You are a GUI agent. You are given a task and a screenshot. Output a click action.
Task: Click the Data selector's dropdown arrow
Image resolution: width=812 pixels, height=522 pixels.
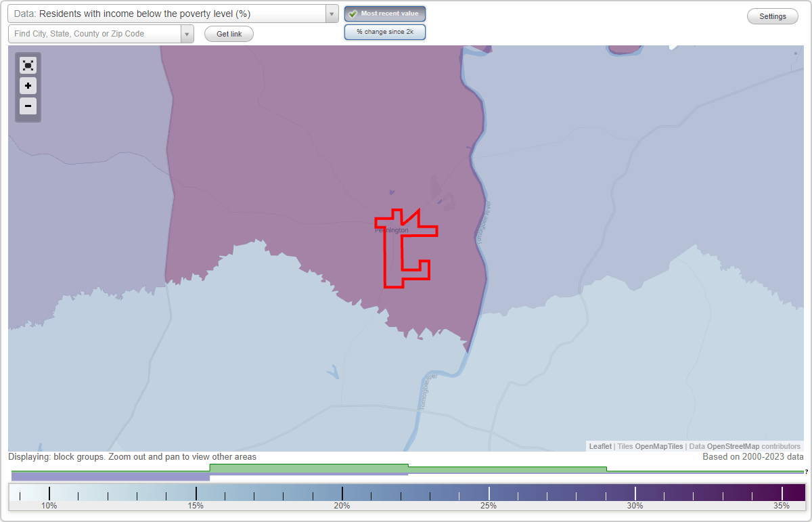[331, 13]
